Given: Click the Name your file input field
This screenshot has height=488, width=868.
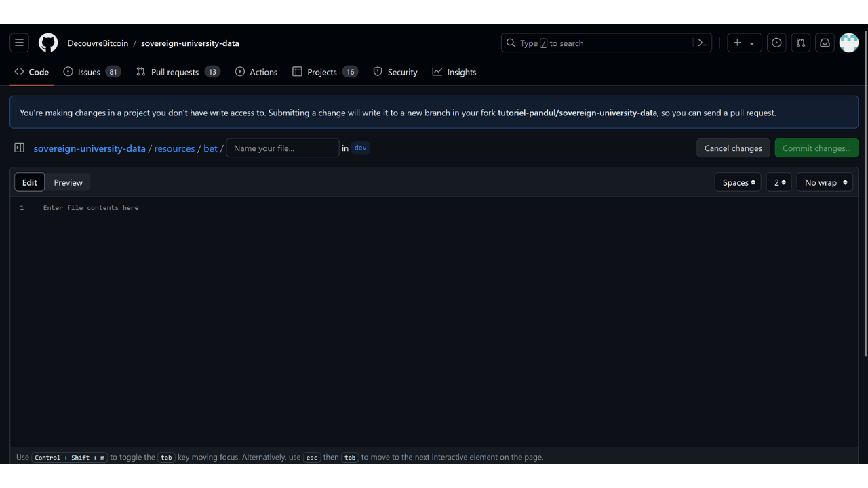Looking at the screenshot, I should point(282,148).
